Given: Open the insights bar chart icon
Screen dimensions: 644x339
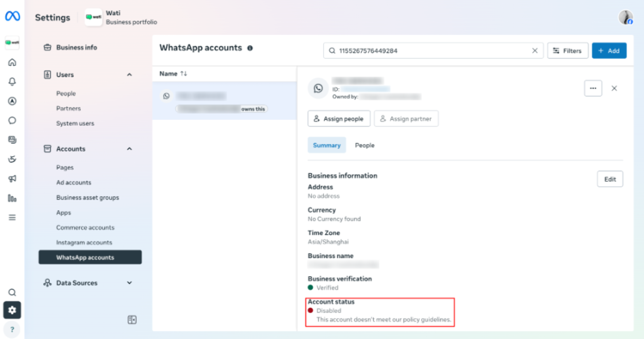Looking at the screenshot, I should tap(12, 198).
